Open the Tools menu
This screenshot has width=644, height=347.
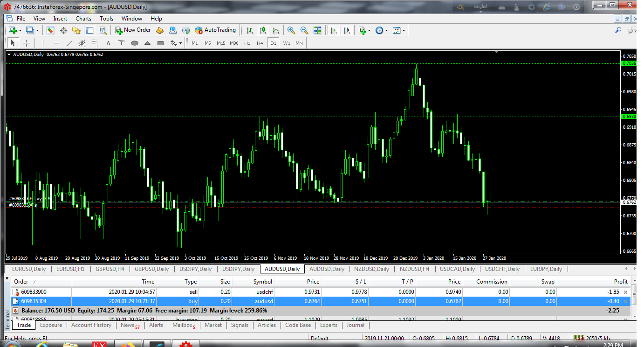[106, 19]
